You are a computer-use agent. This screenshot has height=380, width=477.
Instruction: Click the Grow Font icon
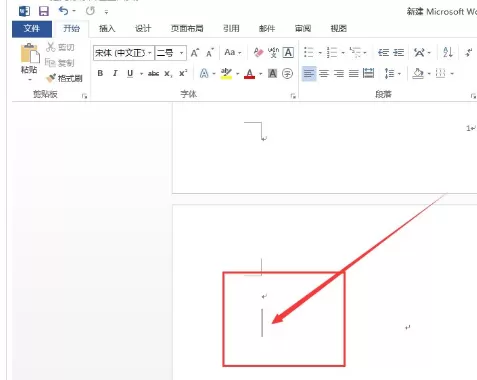(195, 53)
